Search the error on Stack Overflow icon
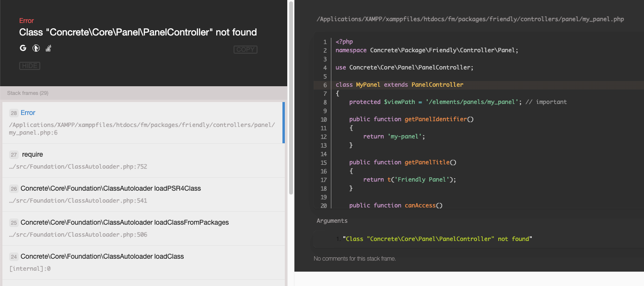The width and height of the screenshot is (644, 286). click(x=48, y=48)
